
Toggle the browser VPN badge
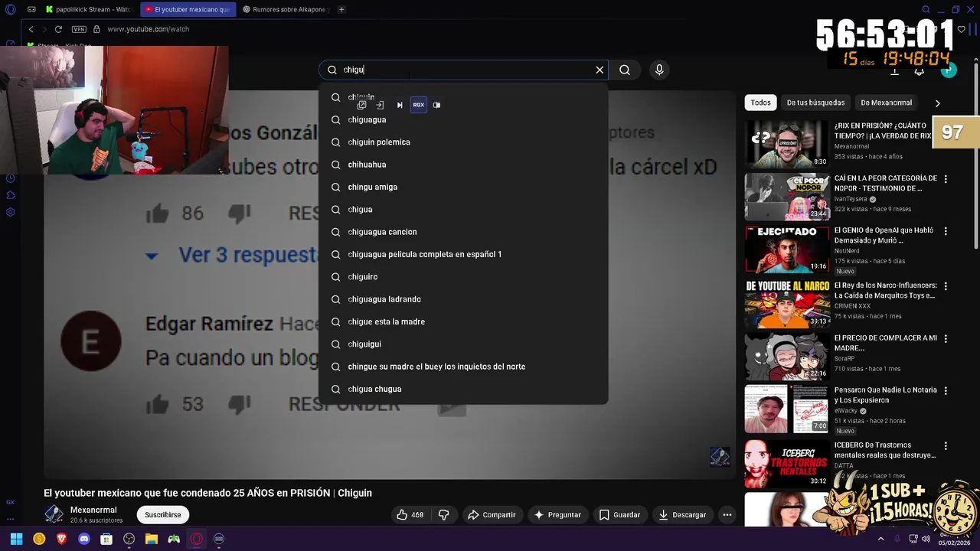(79, 29)
